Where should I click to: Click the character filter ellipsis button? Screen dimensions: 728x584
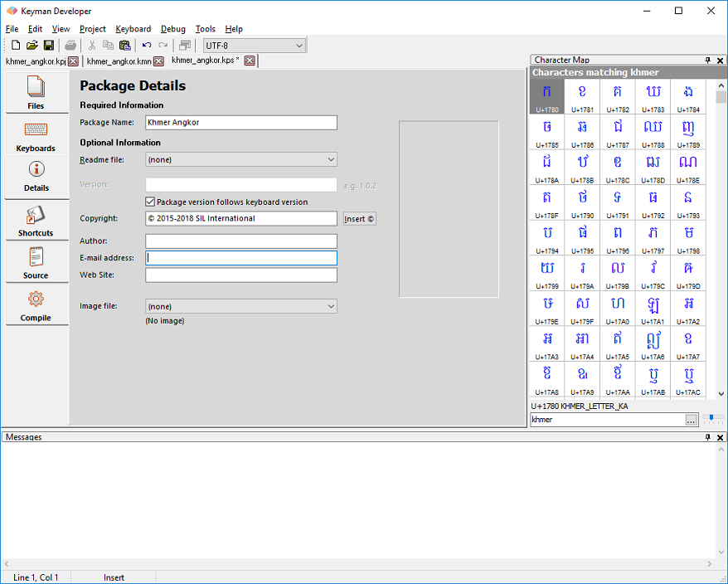[691, 420]
